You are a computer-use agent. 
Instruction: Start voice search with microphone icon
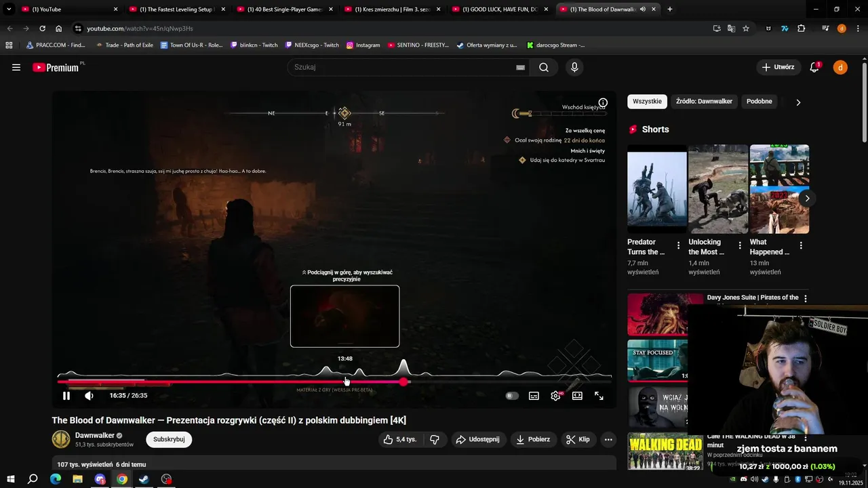point(574,67)
